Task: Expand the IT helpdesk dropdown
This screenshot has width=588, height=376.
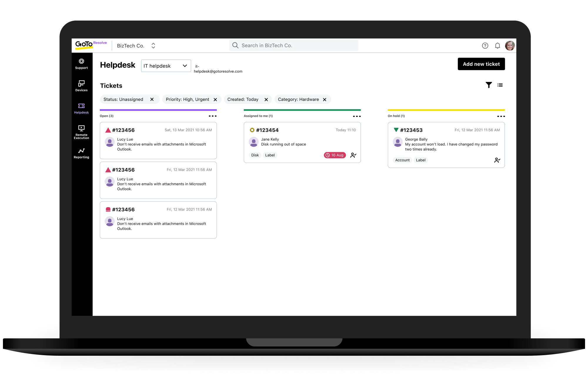Action: click(x=166, y=66)
